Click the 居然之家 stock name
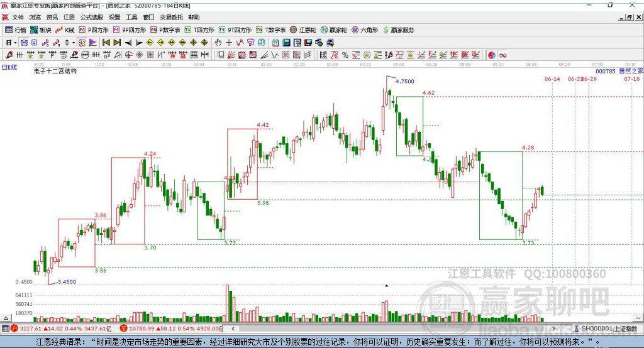Screen dimensions: 644x348 pos(631,71)
